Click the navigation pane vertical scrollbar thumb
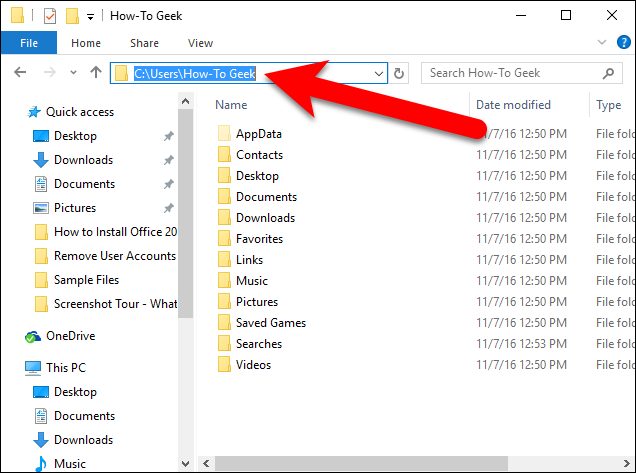Screen dimensions: 636x473 click(185, 214)
